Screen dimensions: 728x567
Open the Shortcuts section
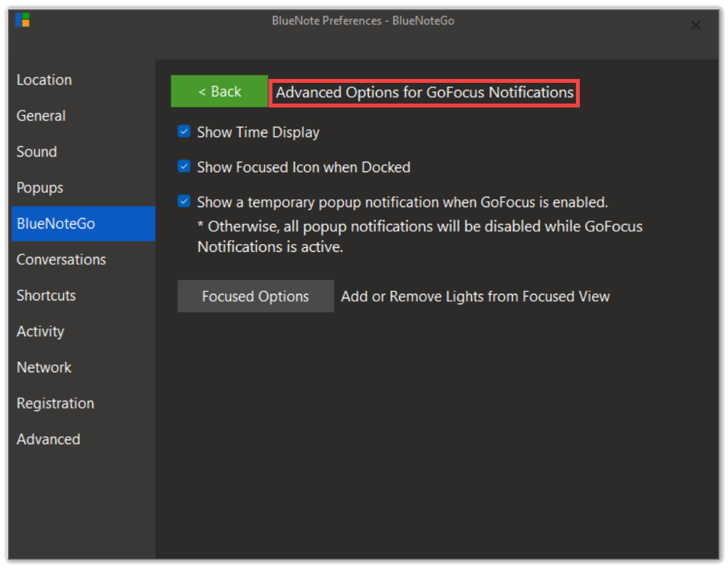coord(83,295)
